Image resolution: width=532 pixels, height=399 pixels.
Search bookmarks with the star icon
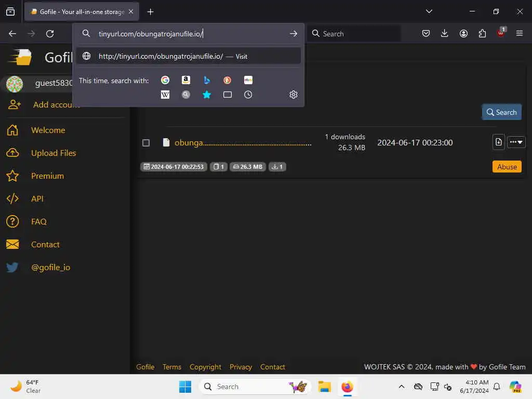tap(207, 95)
